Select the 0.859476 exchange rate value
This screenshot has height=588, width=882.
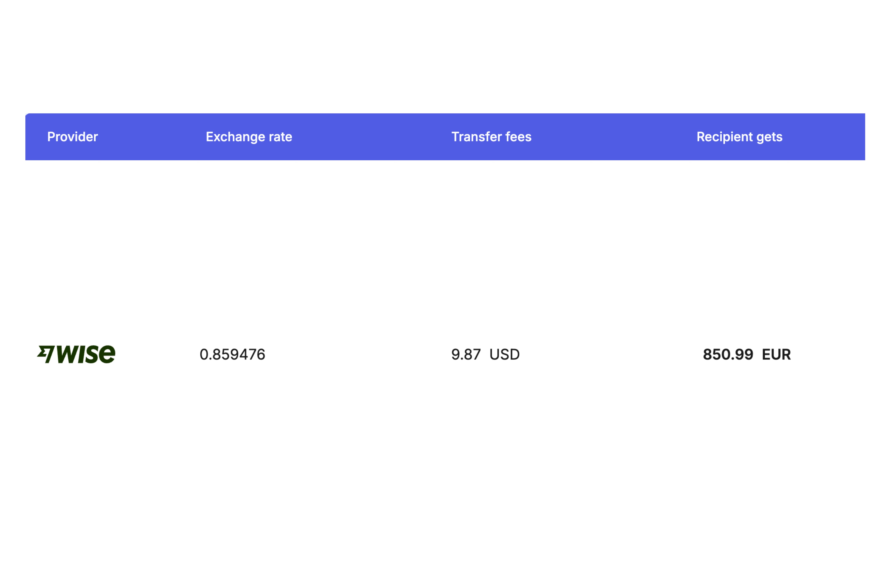pyautogui.click(x=232, y=354)
